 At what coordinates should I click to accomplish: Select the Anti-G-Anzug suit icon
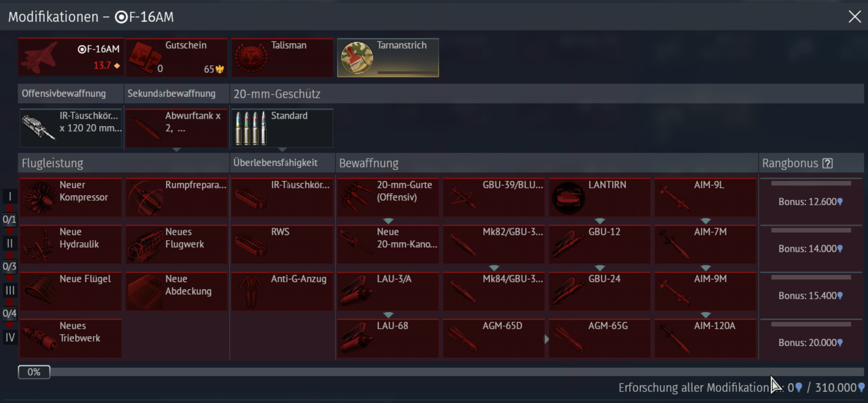pos(251,291)
